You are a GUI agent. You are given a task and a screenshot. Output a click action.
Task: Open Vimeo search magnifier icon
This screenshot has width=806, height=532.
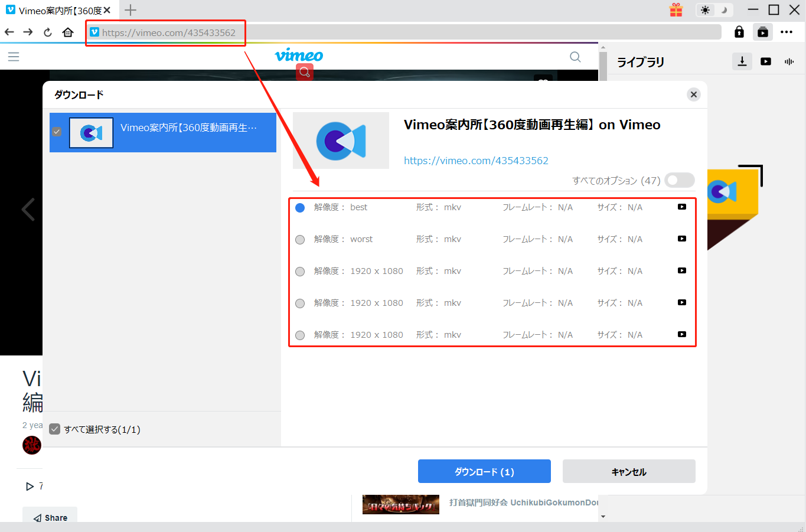(575, 57)
